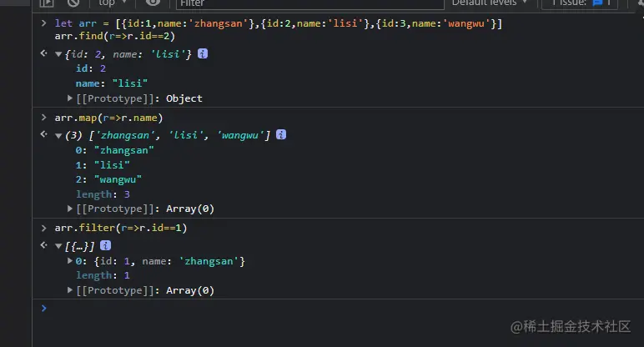Viewport: 644px width, 347px height.
Task: Click the length: 1 property
Action: pos(103,275)
